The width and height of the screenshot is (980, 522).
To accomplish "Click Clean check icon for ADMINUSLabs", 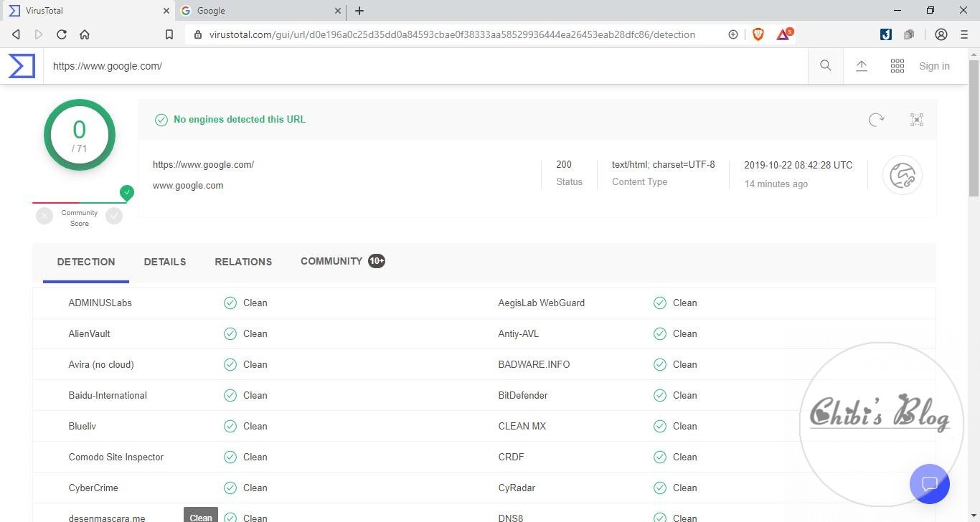I will 230,303.
